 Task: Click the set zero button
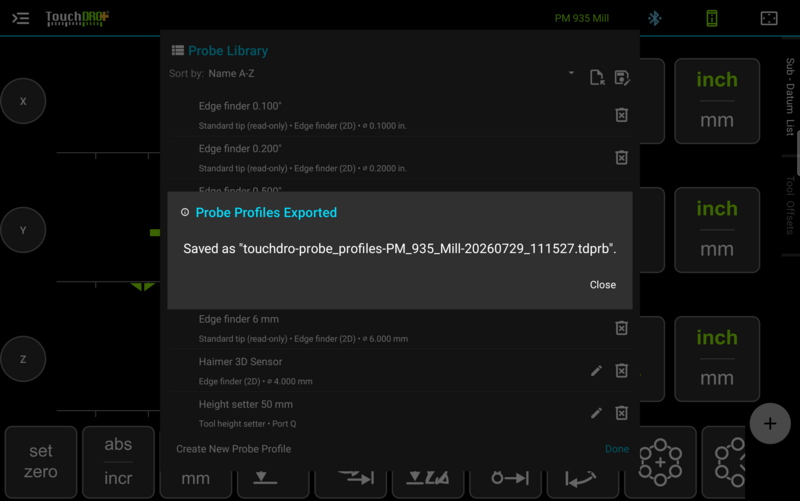point(41,462)
